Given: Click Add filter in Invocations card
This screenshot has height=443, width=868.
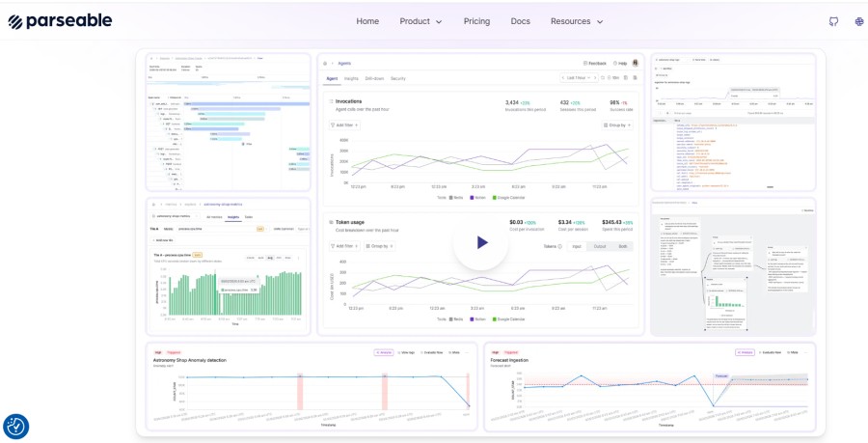Looking at the screenshot, I should (x=344, y=125).
